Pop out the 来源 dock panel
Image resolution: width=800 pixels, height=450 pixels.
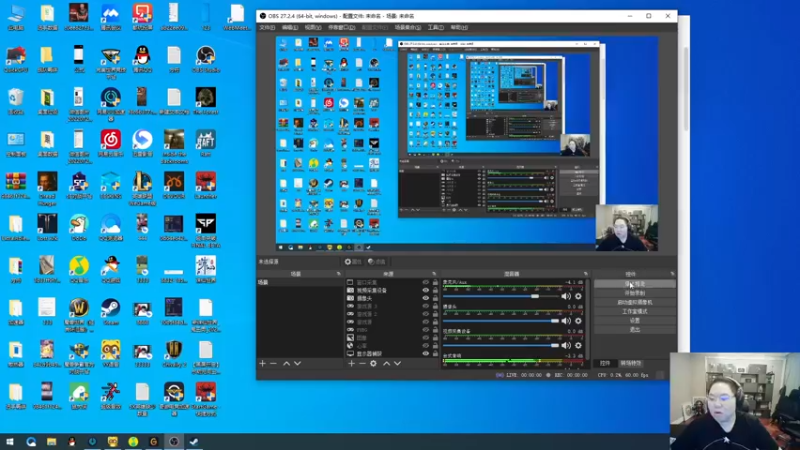point(434,274)
